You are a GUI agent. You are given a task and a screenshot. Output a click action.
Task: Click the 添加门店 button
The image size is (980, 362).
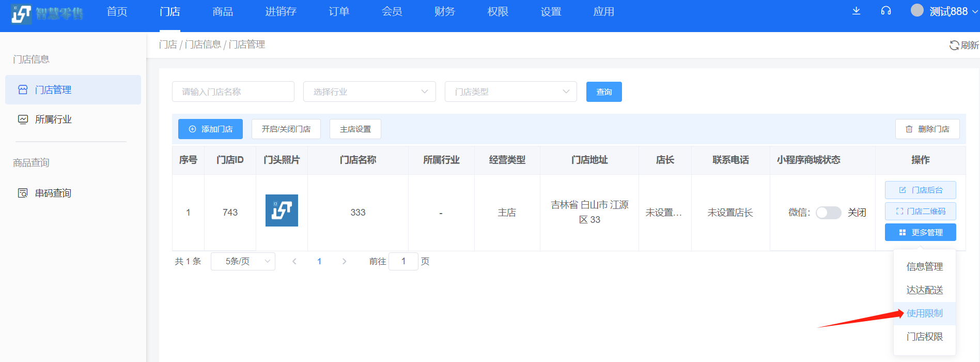[x=210, y=129]
